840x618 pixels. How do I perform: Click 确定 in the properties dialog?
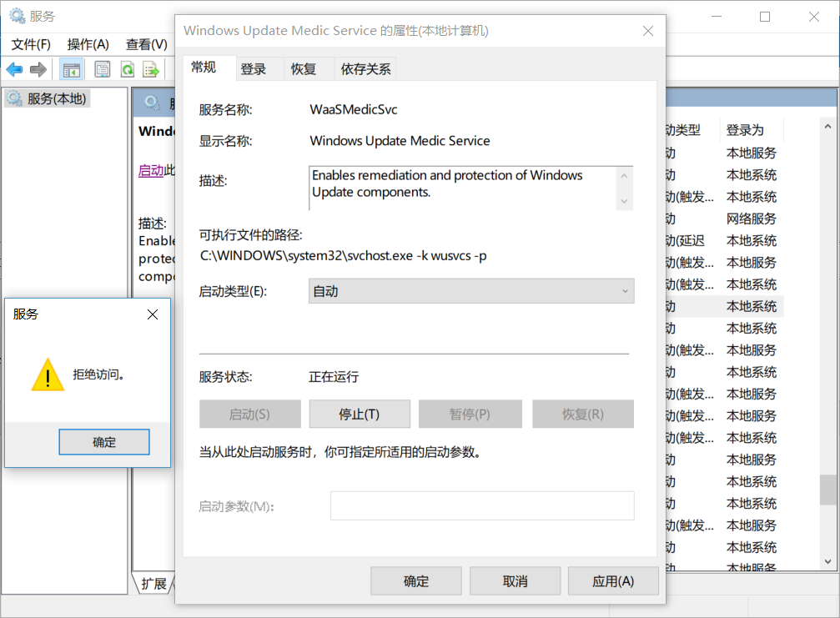[x=416, y=581]
